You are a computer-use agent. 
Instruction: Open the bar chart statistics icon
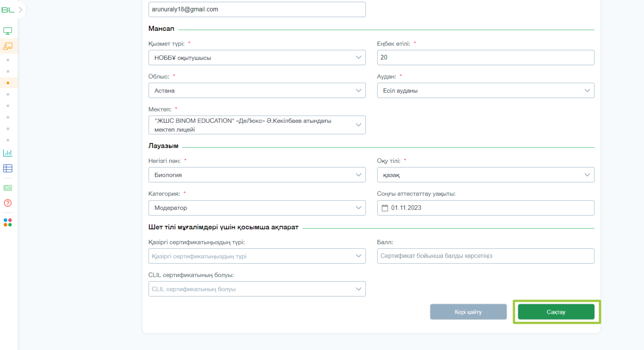[8, 153]
